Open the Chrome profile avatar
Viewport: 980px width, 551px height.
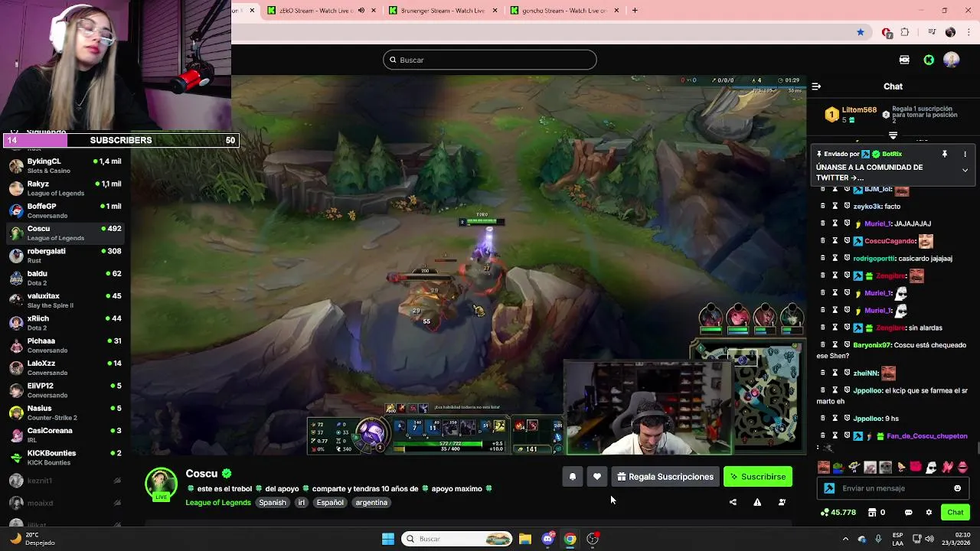tap(950, 32)
